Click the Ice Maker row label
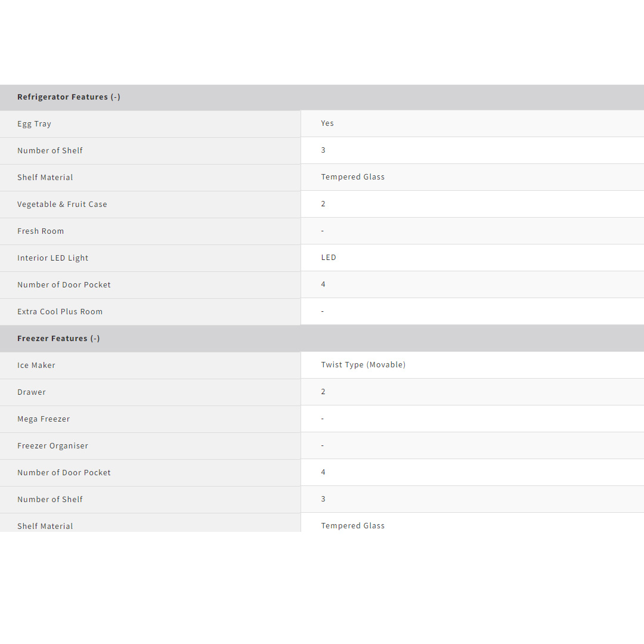The width and height of the screenshot is (644, 644). (36, 366)
